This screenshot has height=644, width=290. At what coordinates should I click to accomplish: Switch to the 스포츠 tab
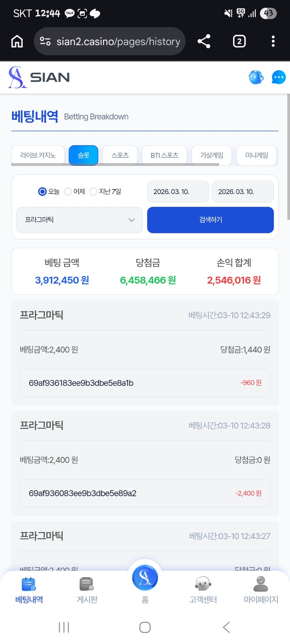tap(120, 155)
